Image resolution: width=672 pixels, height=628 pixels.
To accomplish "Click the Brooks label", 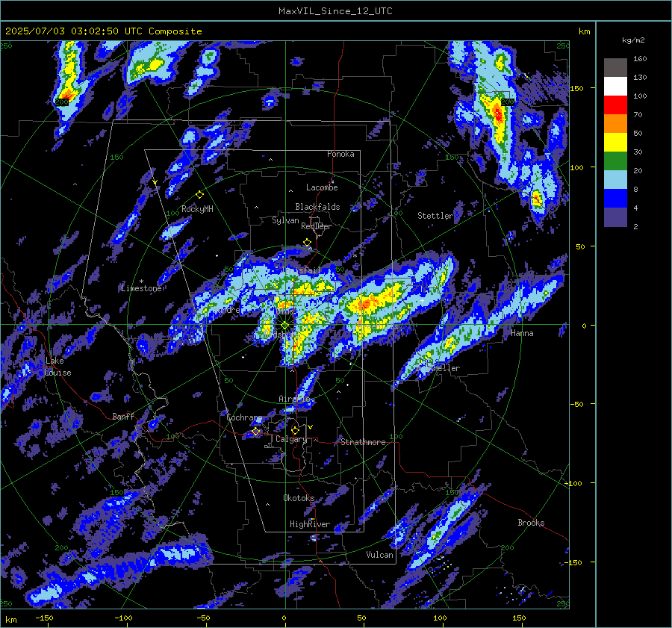I will 531,523.
